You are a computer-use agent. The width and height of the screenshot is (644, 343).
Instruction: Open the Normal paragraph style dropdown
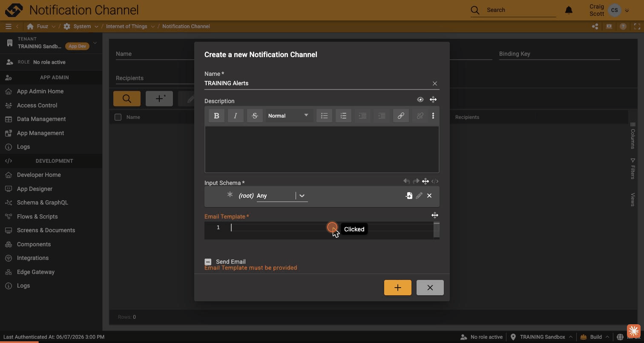click(x=288, y=116)
